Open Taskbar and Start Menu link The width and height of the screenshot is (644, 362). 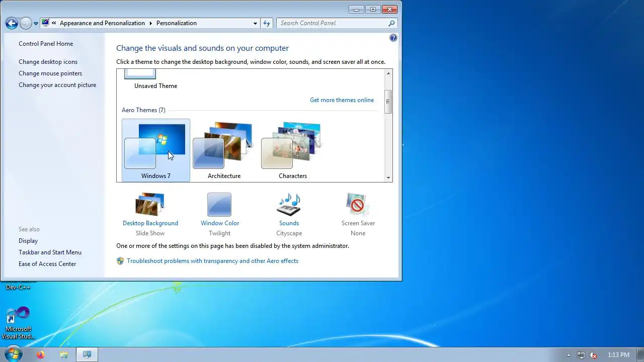(x=50, y=252)
